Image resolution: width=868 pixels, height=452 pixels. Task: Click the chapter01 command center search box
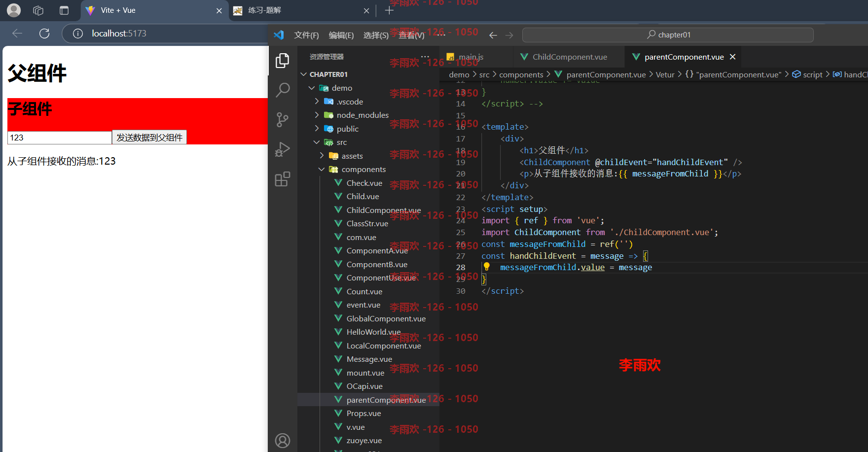coord(668,35)
